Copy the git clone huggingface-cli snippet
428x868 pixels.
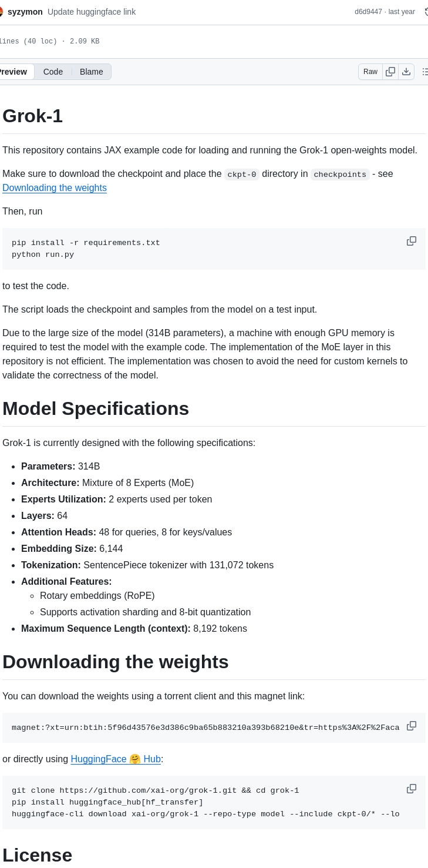click(x=411, y=788)
